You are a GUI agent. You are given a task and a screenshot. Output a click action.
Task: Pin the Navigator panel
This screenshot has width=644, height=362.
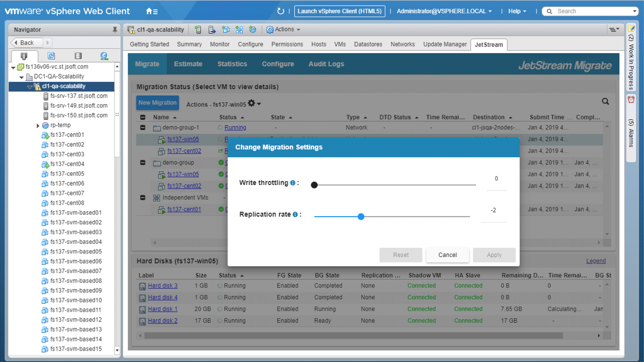coord(115,30)
